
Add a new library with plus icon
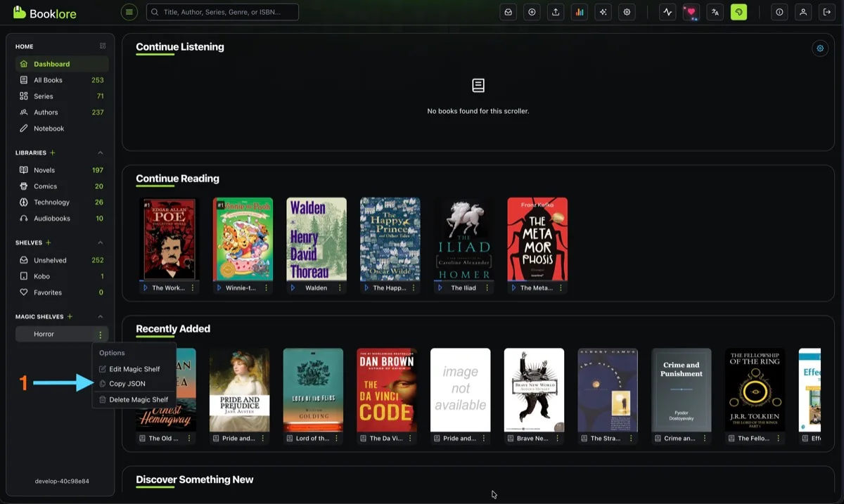tap(53, 153)
